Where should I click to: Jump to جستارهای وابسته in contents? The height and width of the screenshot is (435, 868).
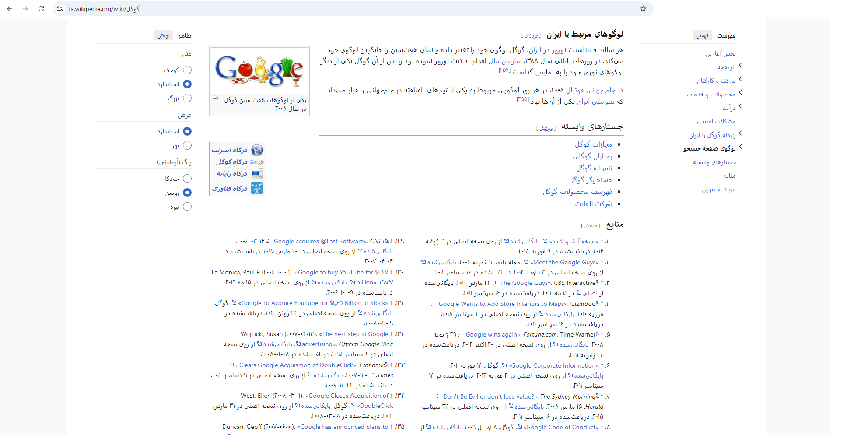point(714,162)
